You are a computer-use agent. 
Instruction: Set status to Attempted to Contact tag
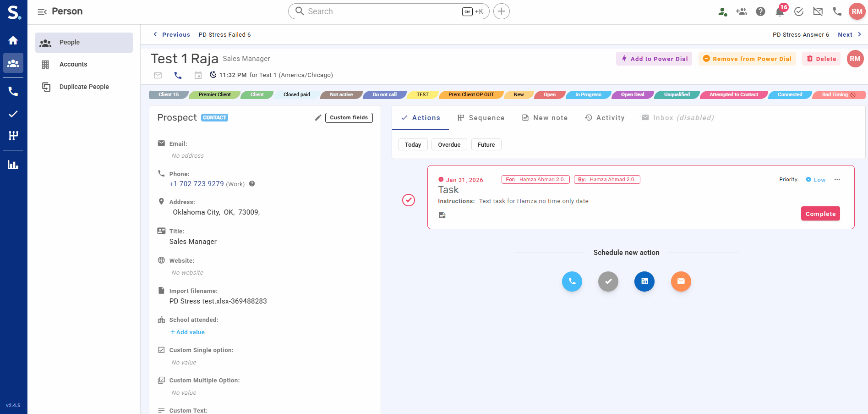[734, 95]
